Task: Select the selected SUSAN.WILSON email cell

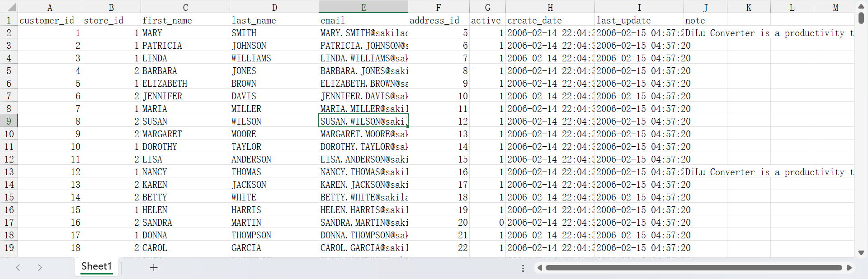Action: pyautogui.click(x=363, y=121)
